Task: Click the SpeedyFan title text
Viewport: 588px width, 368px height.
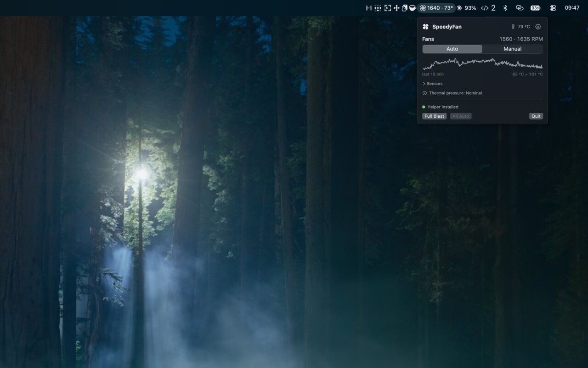Action: pyautogui.click(x=447, y=27)
